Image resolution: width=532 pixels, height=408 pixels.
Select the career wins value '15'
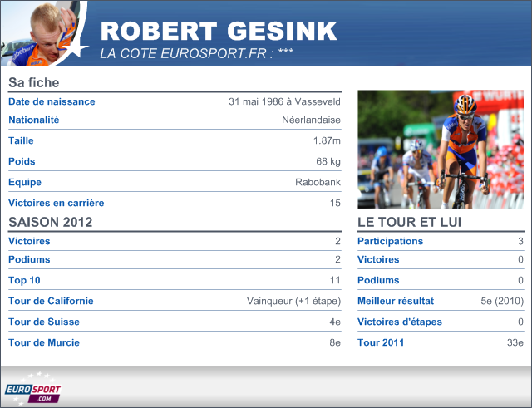pyautogui.click(x=335, y=203)
